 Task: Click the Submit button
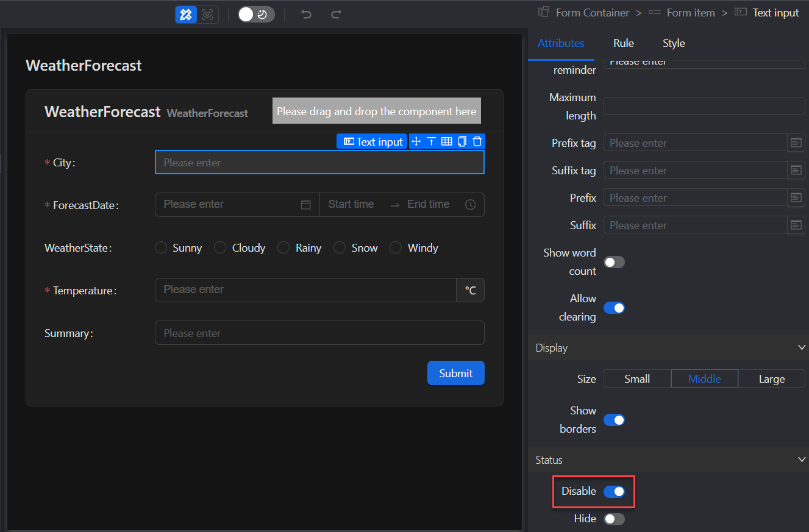pyautogui.click(x=456, y=373)
